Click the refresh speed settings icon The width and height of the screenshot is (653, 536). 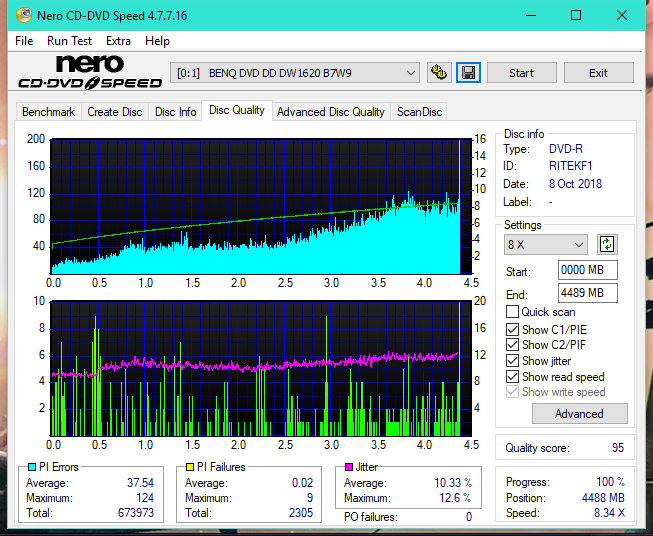(x=607, y=244)
